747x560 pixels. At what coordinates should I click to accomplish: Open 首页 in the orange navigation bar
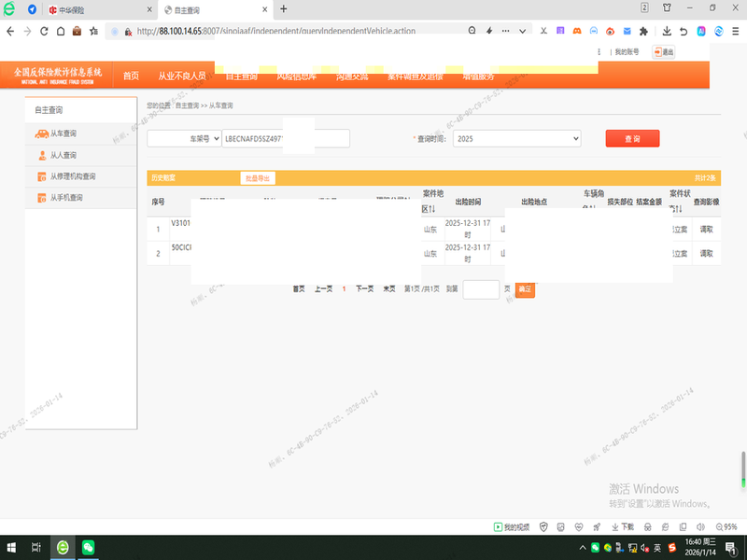(x=131, y=76)
